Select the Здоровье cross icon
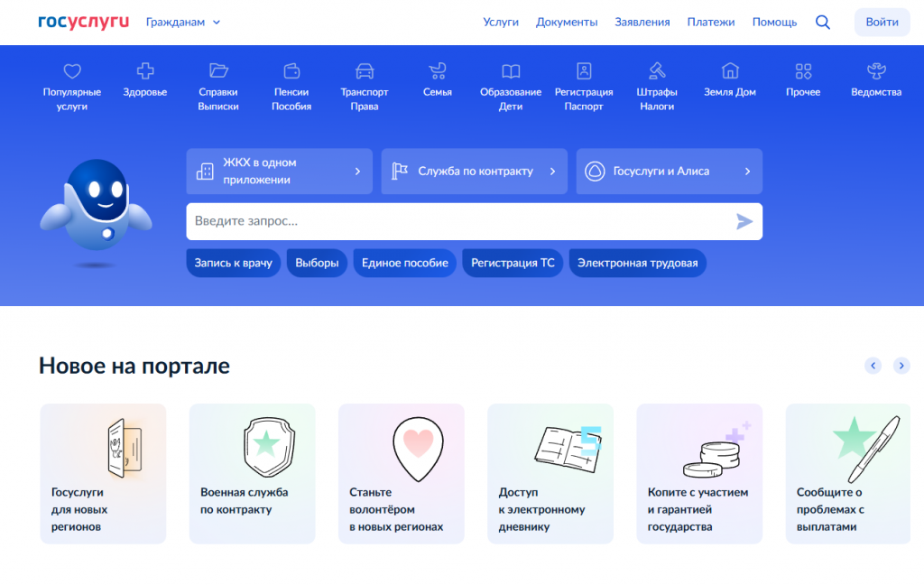924x585 pixels. click(145, 71)
